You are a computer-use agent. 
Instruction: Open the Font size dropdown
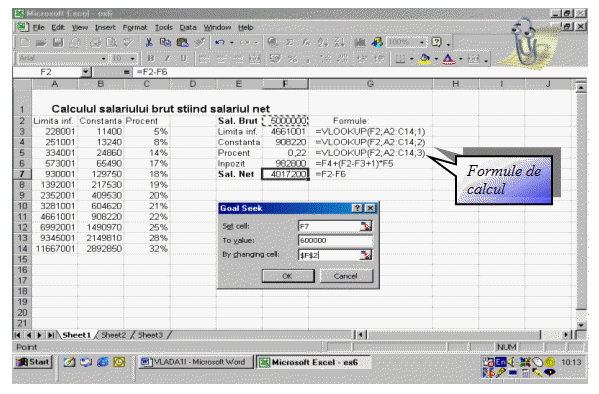(132, 59)
